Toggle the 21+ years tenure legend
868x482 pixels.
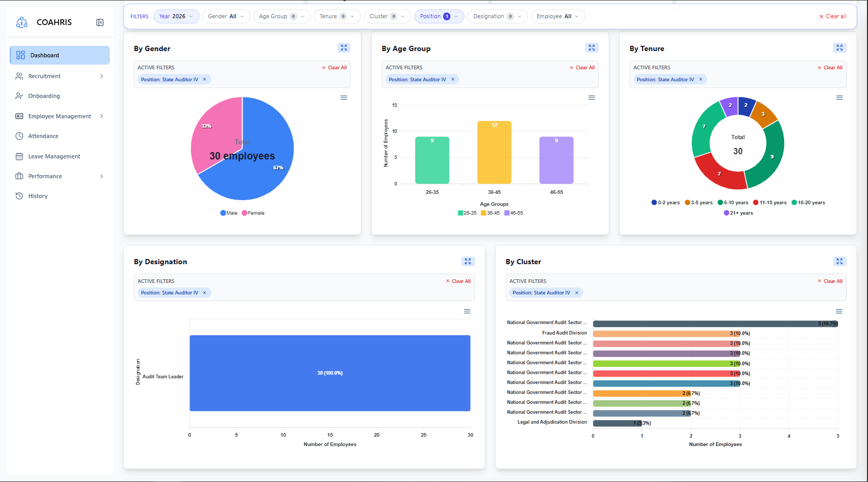tap(738, 213)
